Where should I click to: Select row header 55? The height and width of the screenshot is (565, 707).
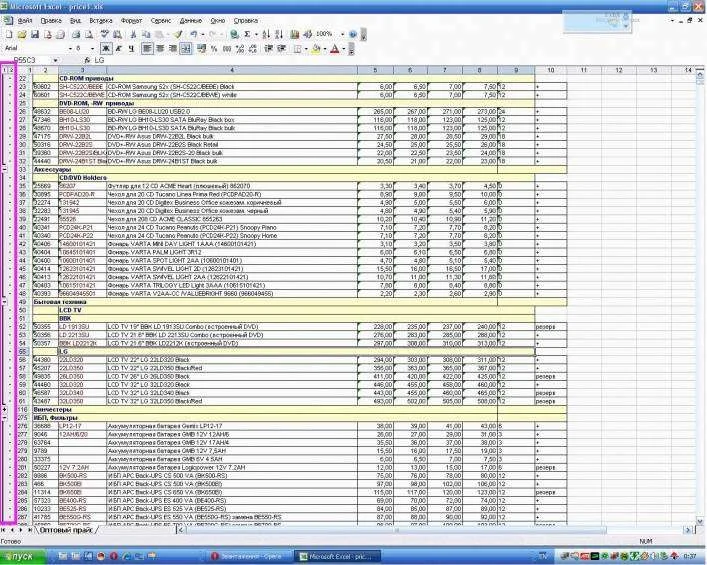(23, 351)
